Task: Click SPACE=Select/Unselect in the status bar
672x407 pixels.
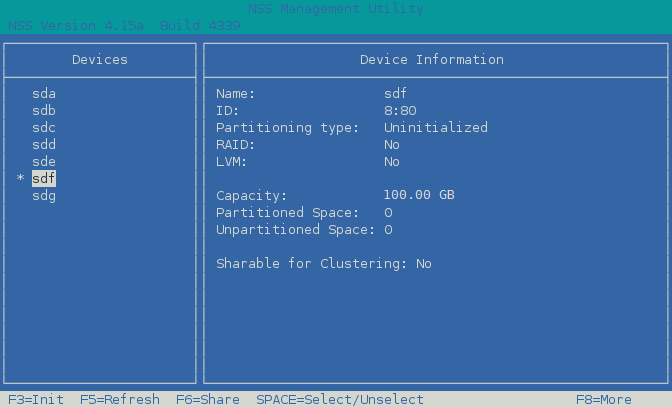Action: point(339,399)
